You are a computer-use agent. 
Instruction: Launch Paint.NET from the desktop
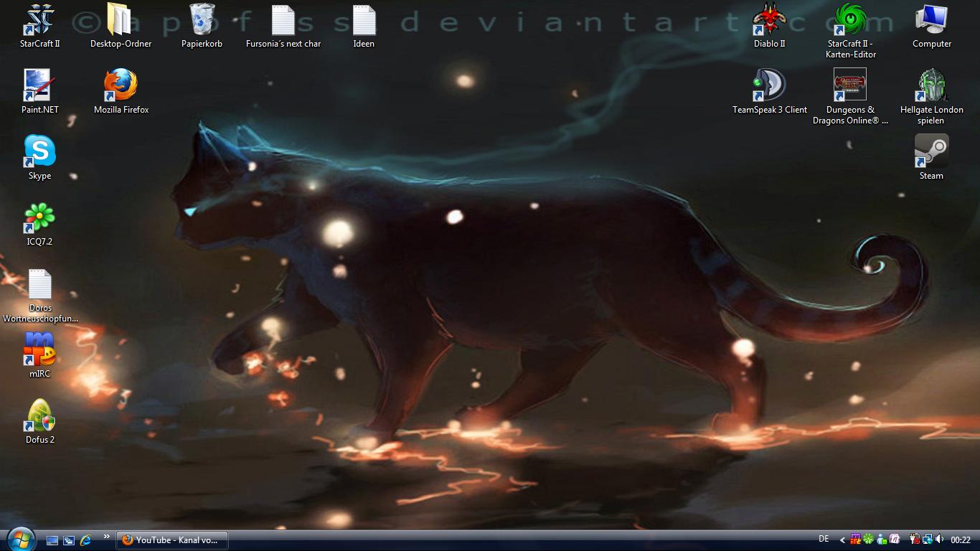(x=39, y=92)
